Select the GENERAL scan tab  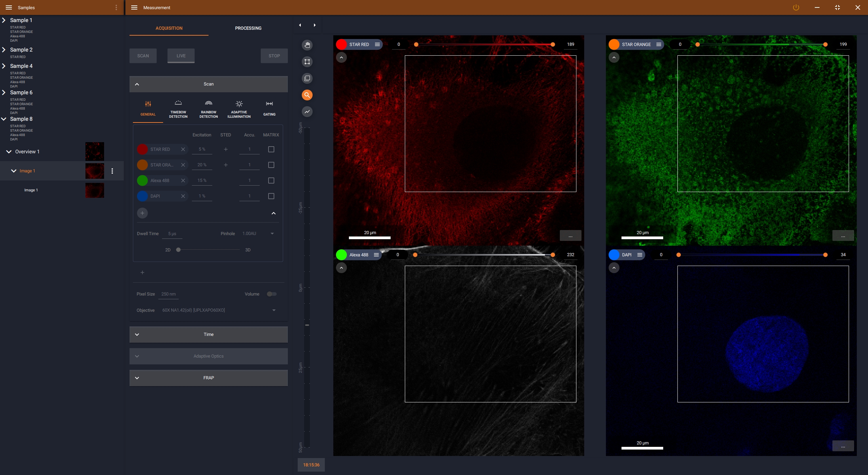[x=148, y=109]
